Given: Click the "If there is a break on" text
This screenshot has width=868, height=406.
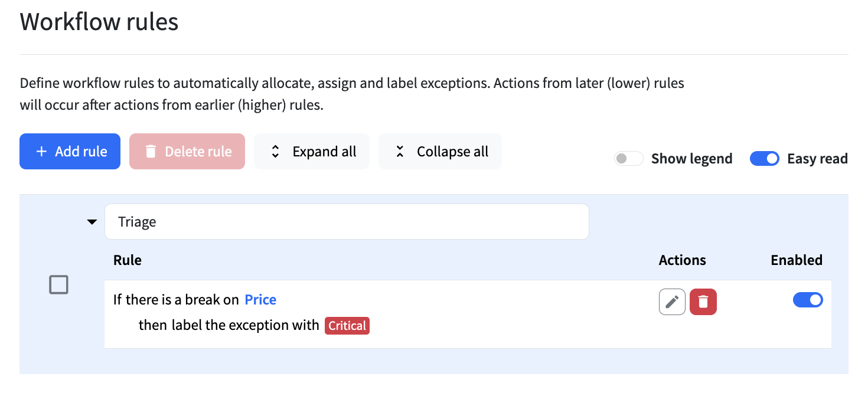Looking at the screenshot, I should [176, 300].
